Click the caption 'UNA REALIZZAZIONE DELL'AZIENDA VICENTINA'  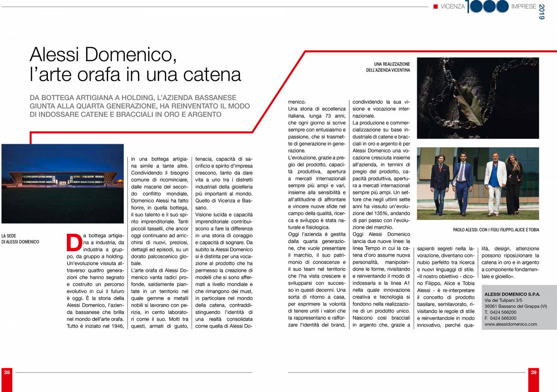click(388, 67)
